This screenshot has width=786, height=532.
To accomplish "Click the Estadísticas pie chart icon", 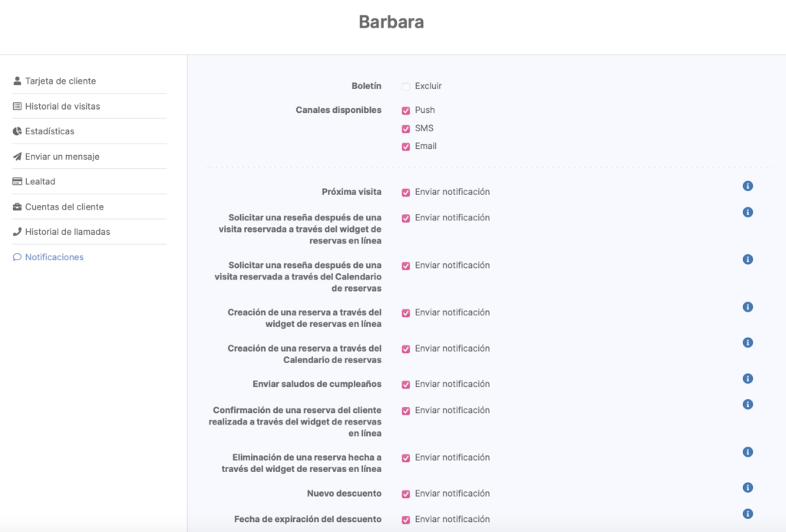I will (x=17, y=131).
